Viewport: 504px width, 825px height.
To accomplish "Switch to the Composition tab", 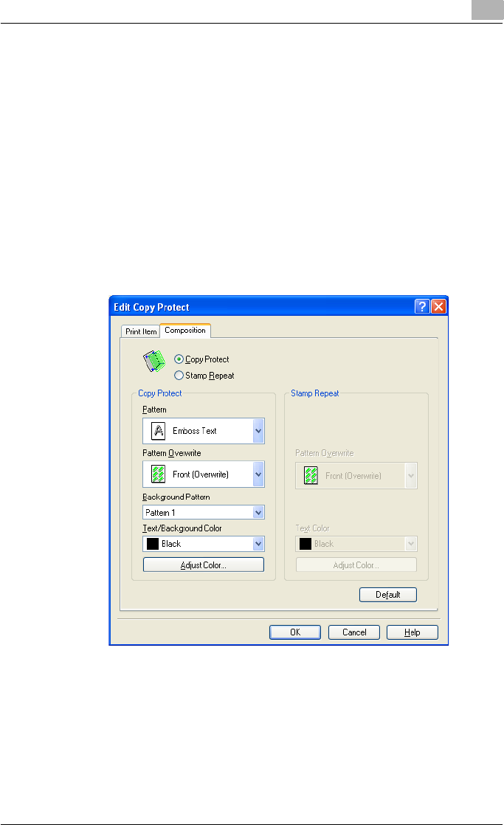I will pyautogui.click(x=185, y=331).
